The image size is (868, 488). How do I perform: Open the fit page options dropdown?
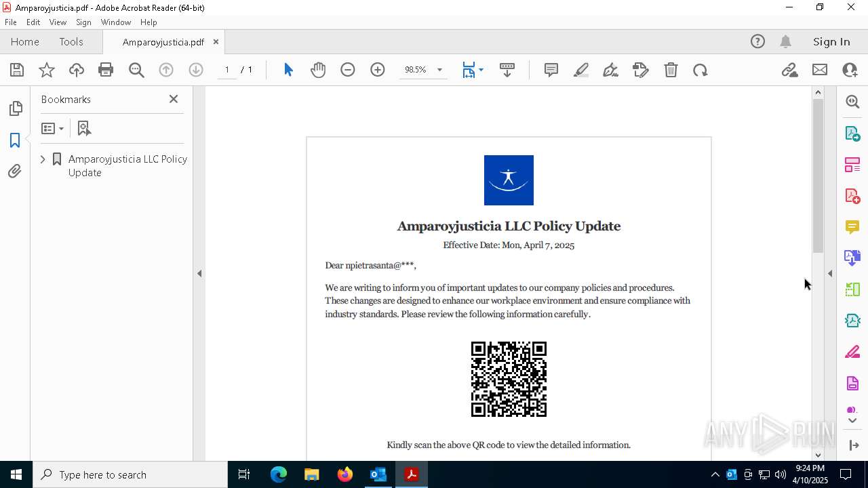point(481,70)
